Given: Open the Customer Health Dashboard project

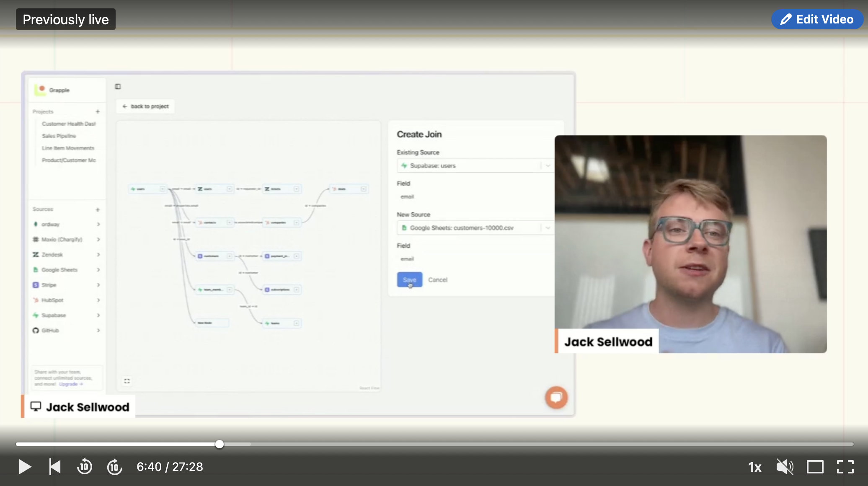Looking at the screenshot, I should pyautogui.click(x=68, y=124).
